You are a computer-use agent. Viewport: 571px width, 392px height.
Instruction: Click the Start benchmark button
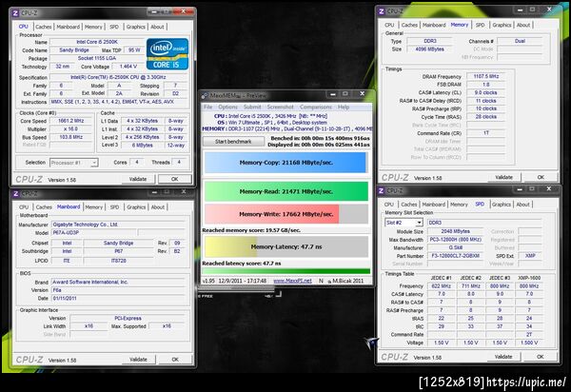coord(233,142)
